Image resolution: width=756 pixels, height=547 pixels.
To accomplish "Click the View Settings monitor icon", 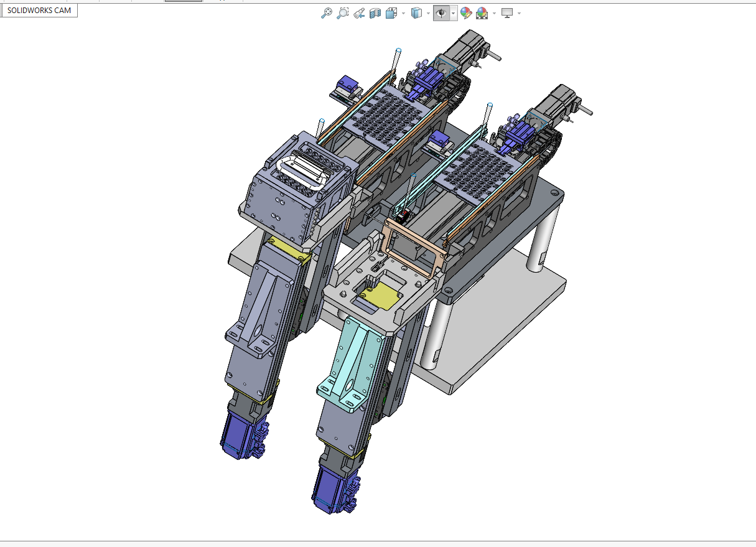I will pos(507,13).
